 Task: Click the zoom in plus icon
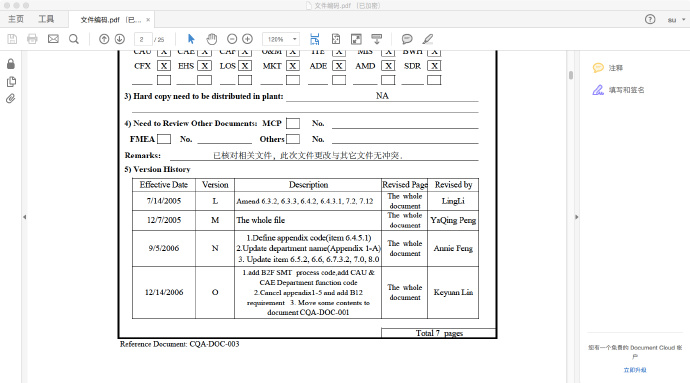pyautogui.click(x=248, y=39)
